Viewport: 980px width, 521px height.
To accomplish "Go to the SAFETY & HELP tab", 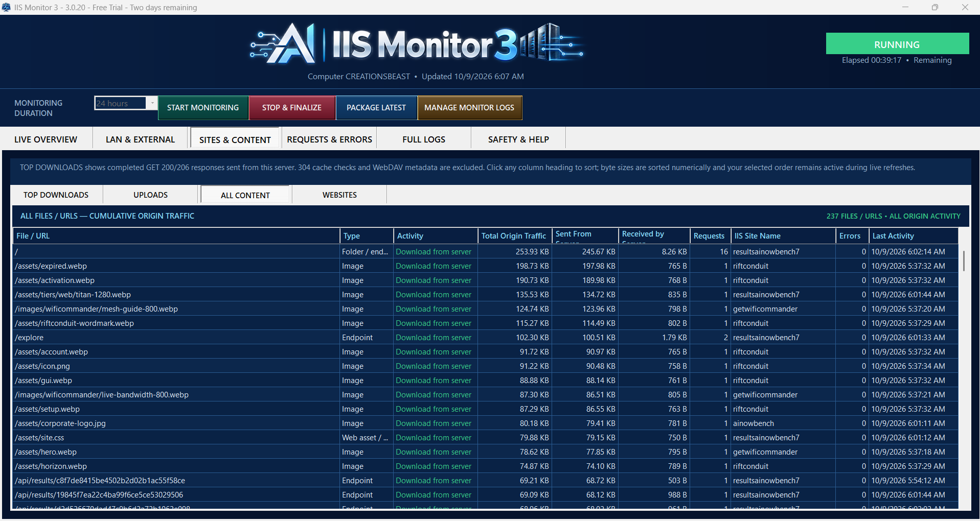I will 518,139.
